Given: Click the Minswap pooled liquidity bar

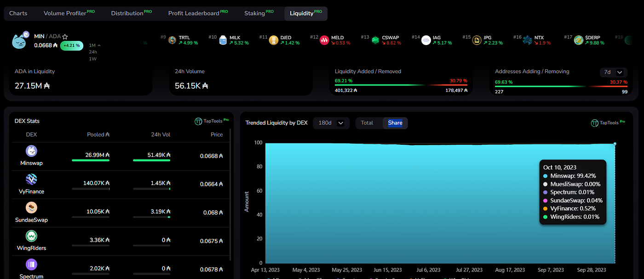Looking at the screenshot, I should 91,160.
